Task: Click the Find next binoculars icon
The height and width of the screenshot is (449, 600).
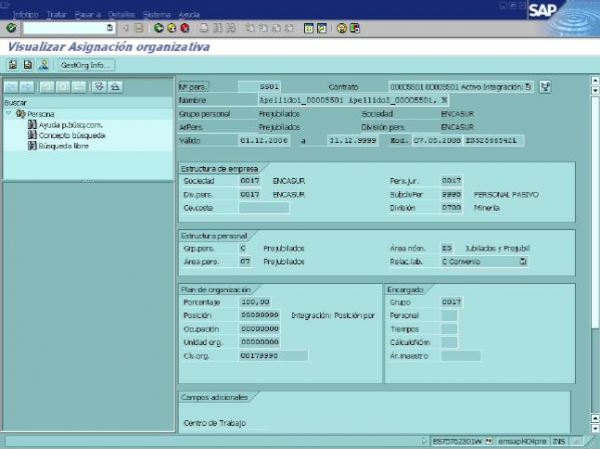Action: pyautogui.click(x=230, y=28)
